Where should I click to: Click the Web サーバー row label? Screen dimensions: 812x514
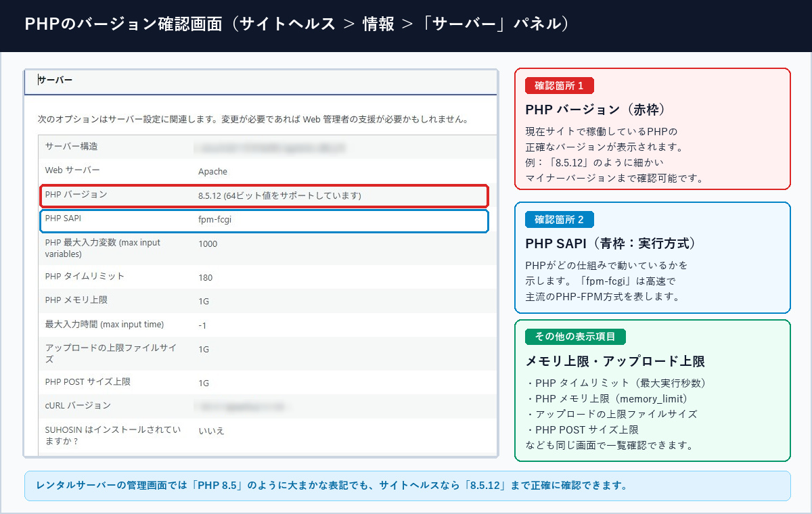coord(72,170)
